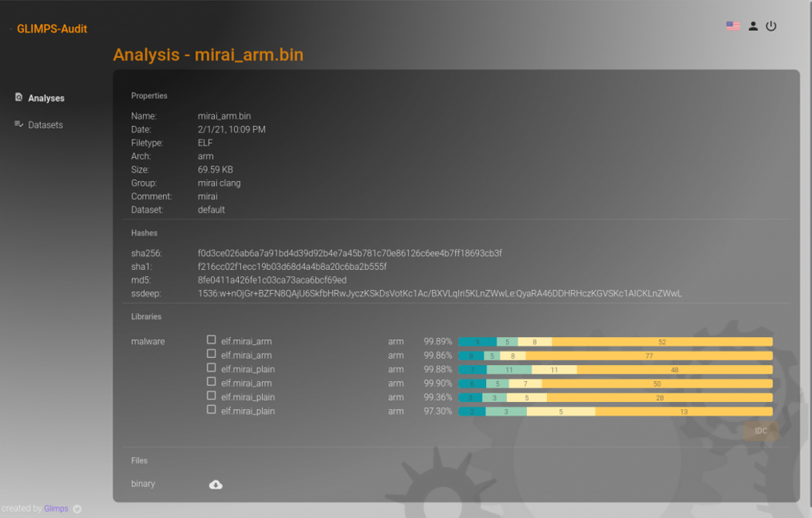Select the elf.mirai_plain 99.88% checkbox
The width and height of the screenshot is (812, 518).
(x=211, y=368)
